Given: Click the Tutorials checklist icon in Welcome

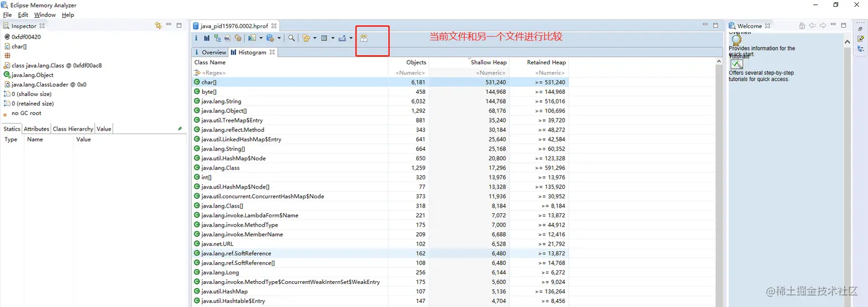Looking at the screenshot, I should coord(737,64).
